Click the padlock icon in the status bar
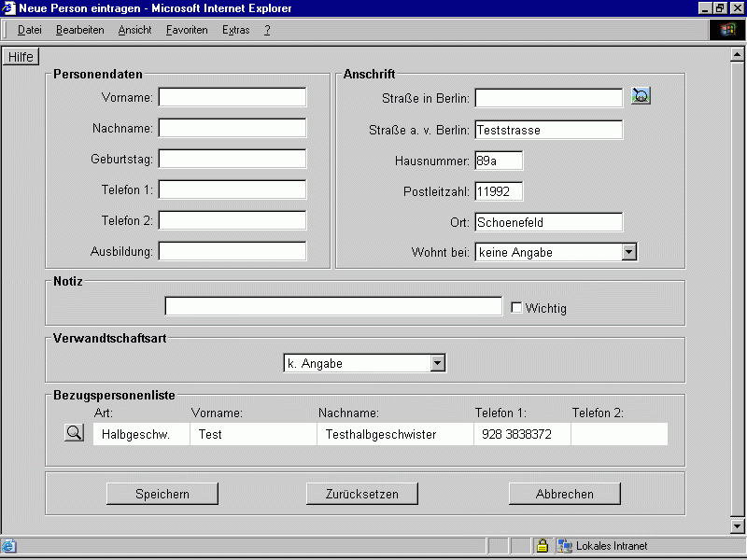 [542, 546]
